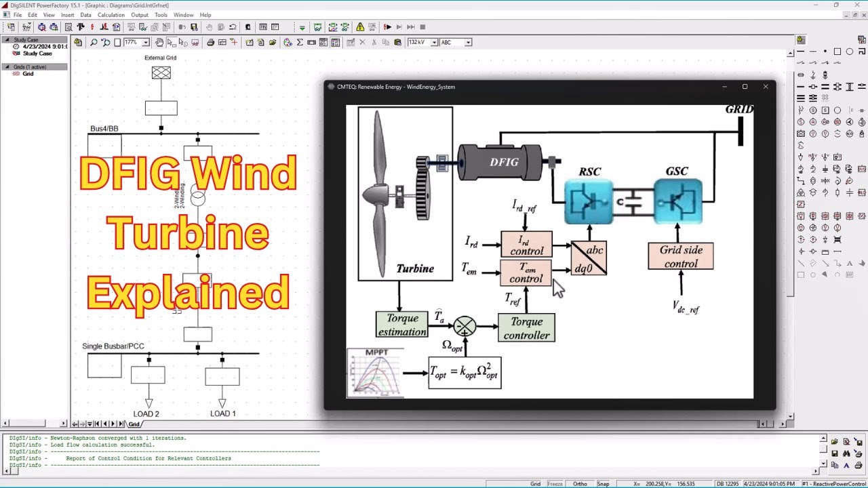Click the MPPT curve thumbnail in WindEnergy window
The width and height of the screenshot is (868, 488).
point(376,372)
